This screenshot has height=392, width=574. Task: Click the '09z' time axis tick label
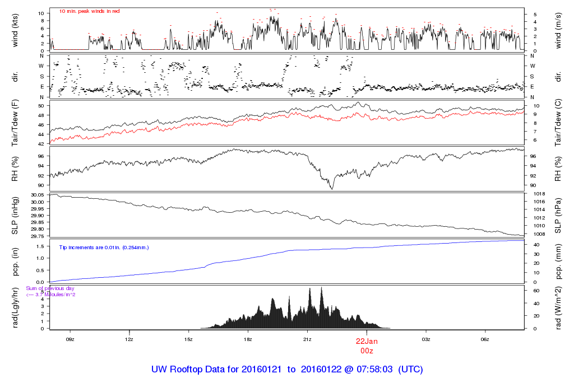pos(70,339)
